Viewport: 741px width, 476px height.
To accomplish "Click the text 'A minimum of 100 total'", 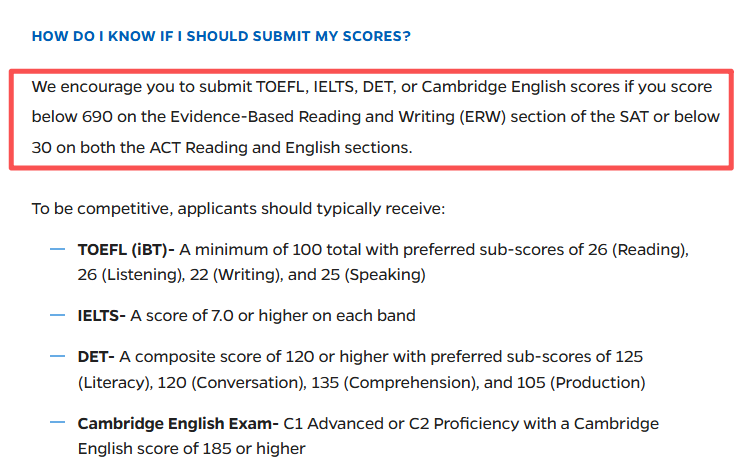I will tap(270, 250).
